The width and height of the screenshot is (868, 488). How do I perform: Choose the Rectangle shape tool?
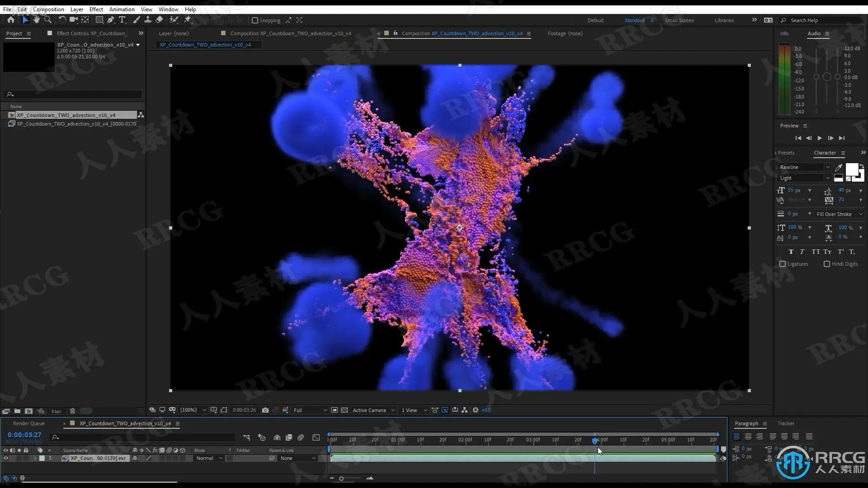point(99,20)
